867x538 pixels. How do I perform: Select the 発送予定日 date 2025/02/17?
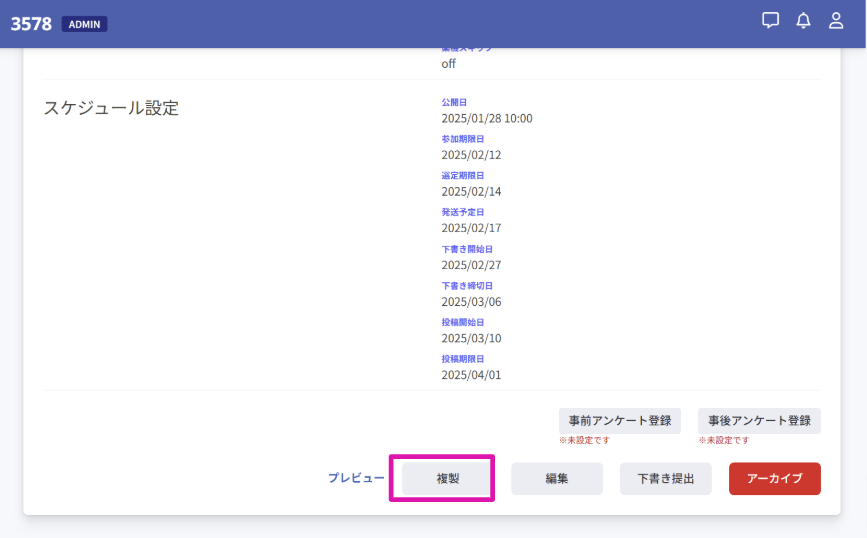coord(471,228)
